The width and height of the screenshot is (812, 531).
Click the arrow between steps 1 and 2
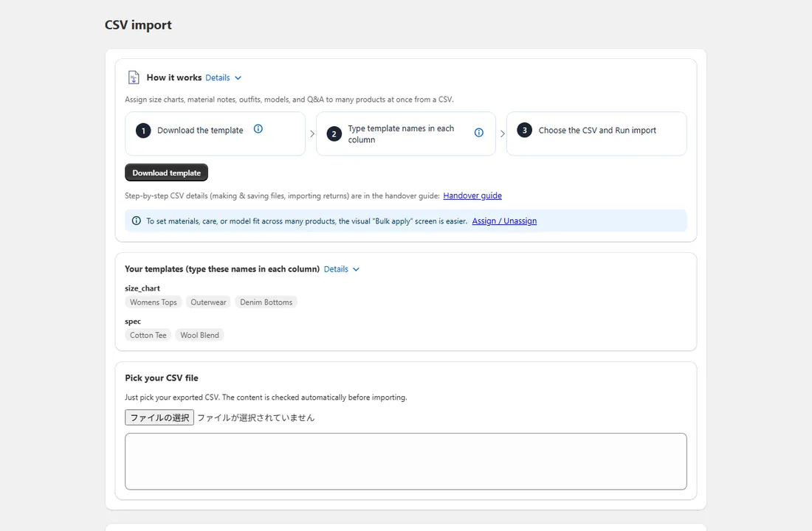[x=312, y=133]
